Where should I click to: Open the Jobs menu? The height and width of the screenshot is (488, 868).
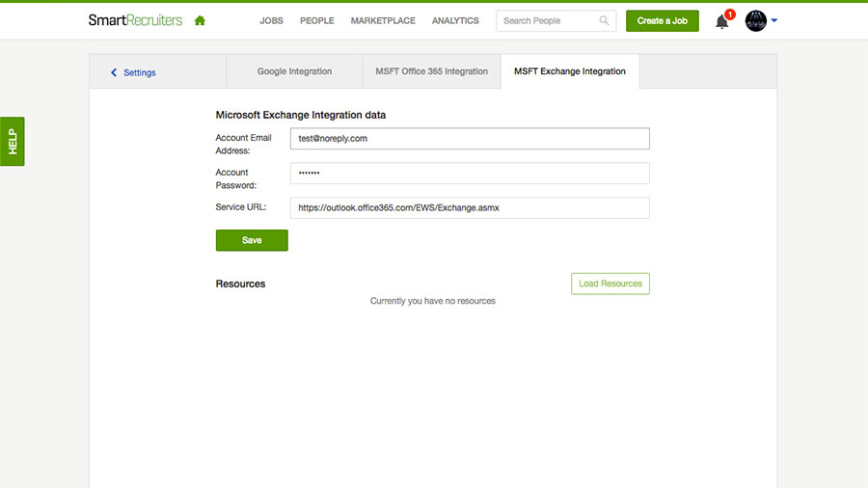(271, 20)
